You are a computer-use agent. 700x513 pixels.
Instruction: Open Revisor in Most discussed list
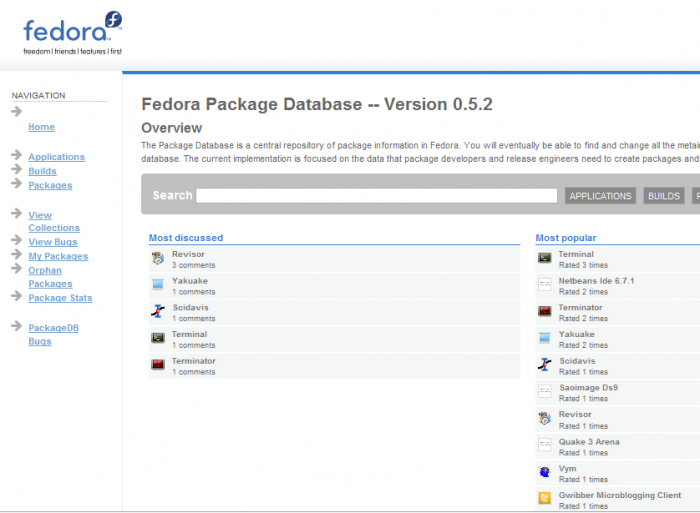188,254
